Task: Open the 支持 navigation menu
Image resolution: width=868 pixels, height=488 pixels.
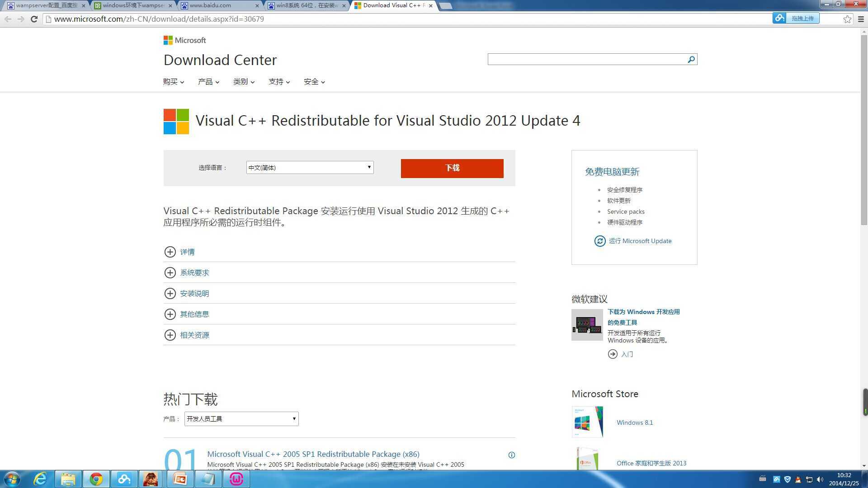Action: (x=279, y=82)
